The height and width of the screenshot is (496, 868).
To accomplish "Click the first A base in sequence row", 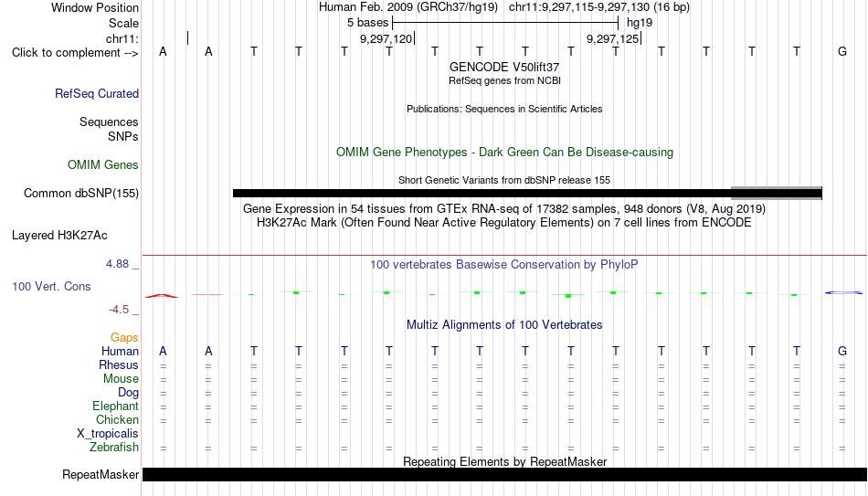I will (163, 51).
